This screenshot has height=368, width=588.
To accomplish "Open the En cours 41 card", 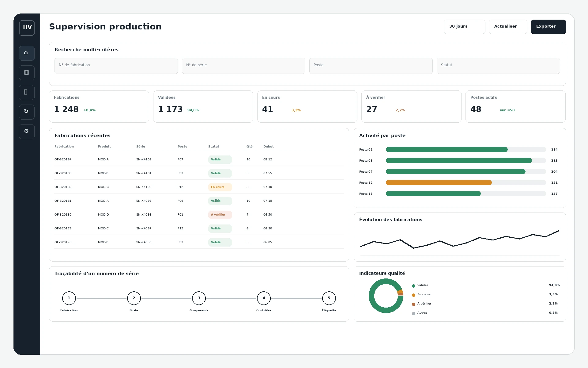I will pos(307,106).
